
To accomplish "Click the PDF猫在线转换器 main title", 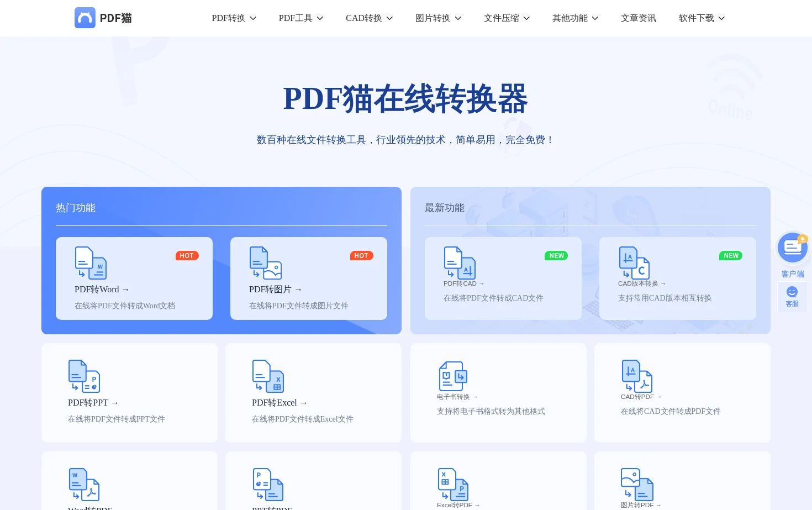I will [x=406, y=99].
